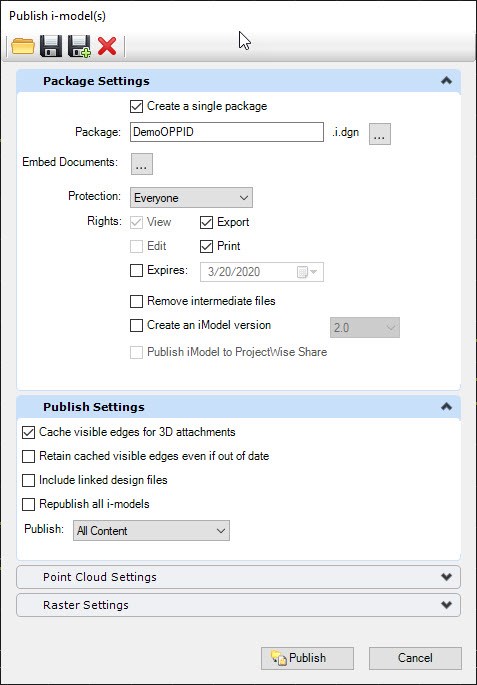Viewport: 477px width, 685px height.
Task: Open the Protection dropdown set to Everyone
Action: [x=191, y=198]
